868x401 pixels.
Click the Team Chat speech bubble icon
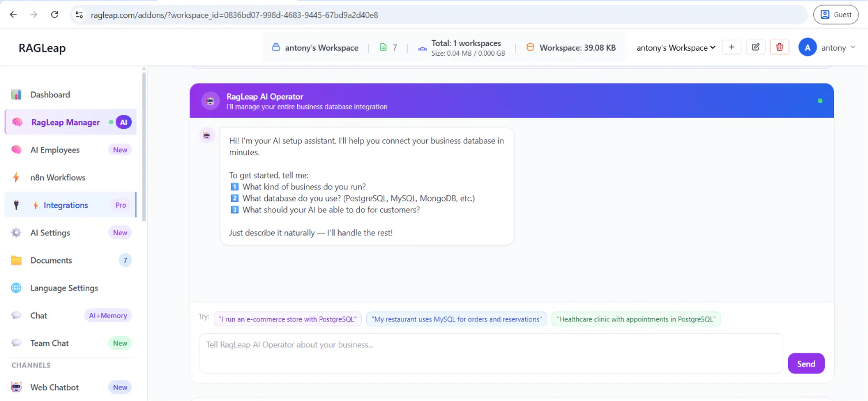pos(16,343)
